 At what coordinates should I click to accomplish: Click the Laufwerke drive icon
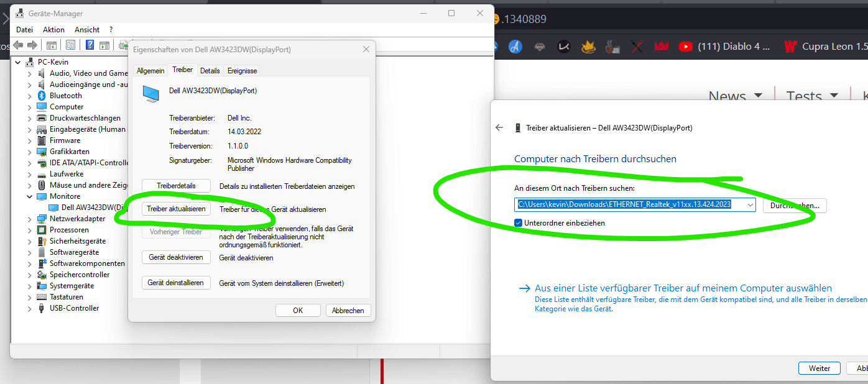coord(42,174)
